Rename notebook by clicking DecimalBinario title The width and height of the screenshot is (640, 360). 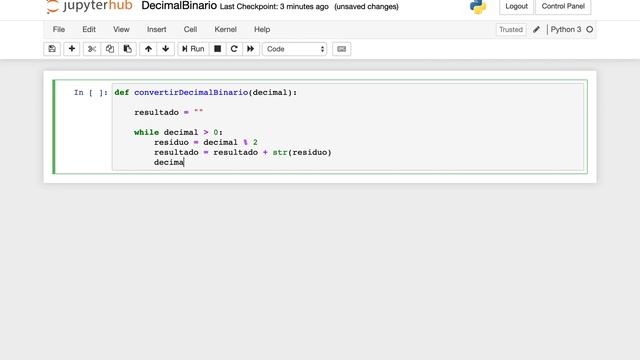tap(179, 6)
